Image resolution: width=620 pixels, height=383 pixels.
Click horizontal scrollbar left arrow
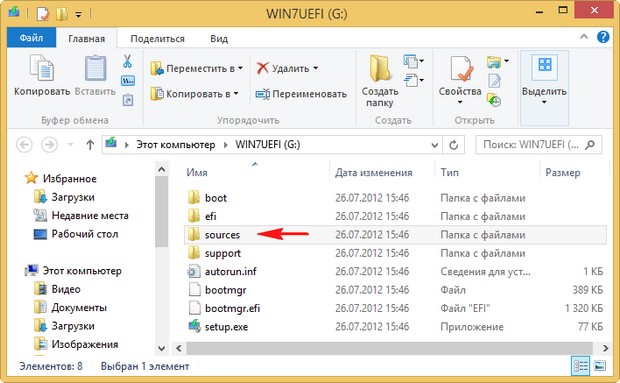179,348
